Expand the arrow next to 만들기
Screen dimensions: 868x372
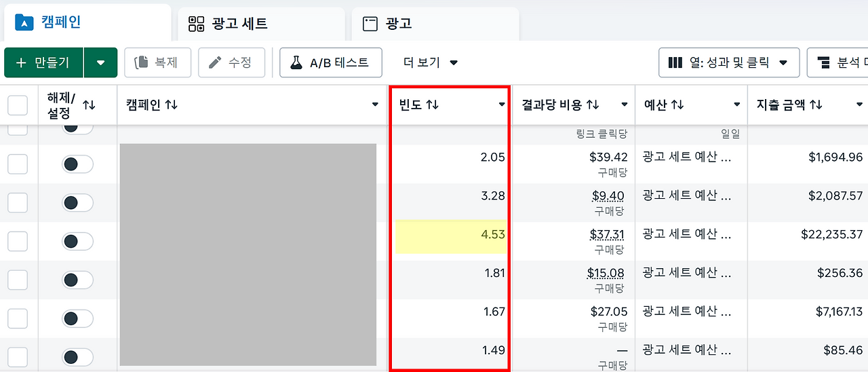(101, 62)
